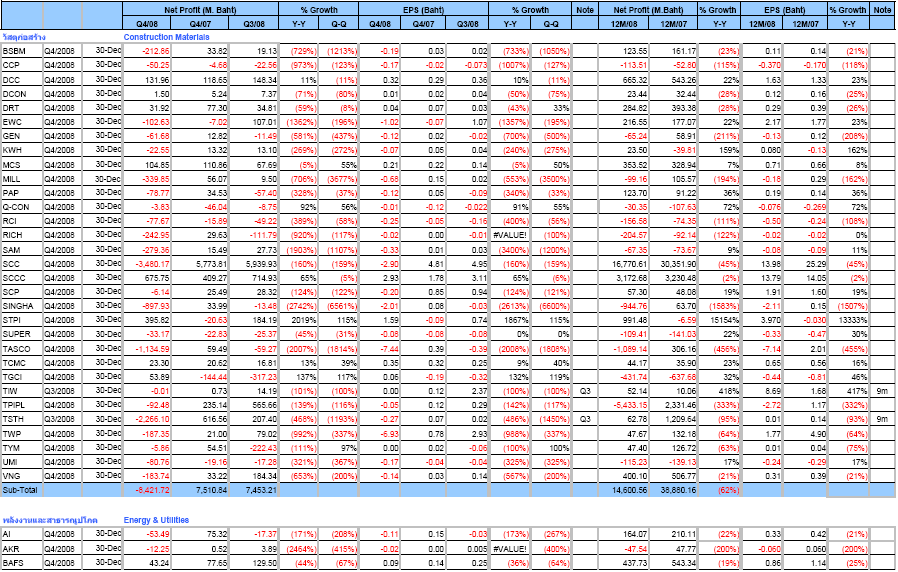This screenshot has width=898, height=572.
Task: Select the #VALUE! cell in RICH row
Action: 510,235
